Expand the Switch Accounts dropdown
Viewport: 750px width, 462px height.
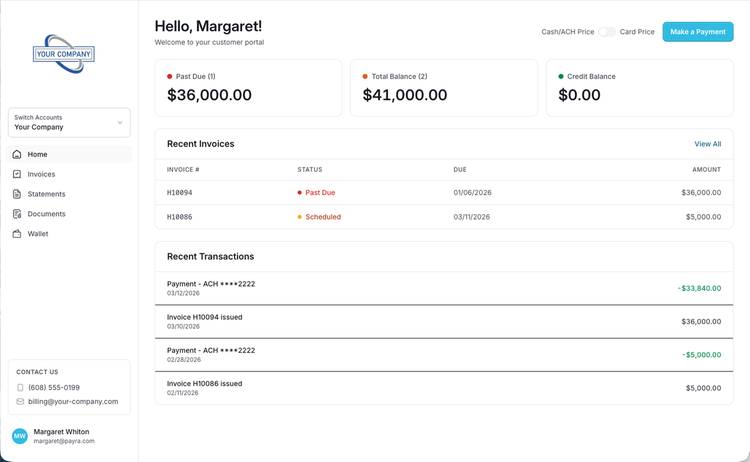coord(69,122)
